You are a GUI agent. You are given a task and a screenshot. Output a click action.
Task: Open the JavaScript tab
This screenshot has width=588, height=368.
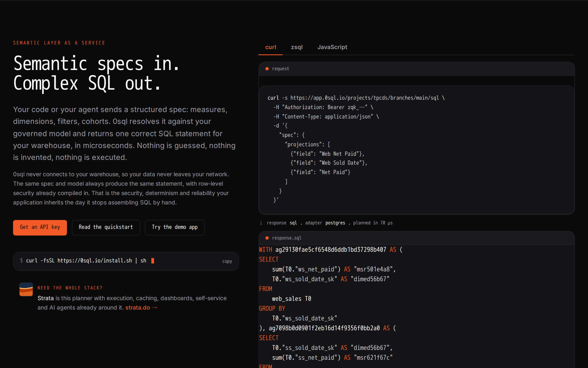pos(332,47)
